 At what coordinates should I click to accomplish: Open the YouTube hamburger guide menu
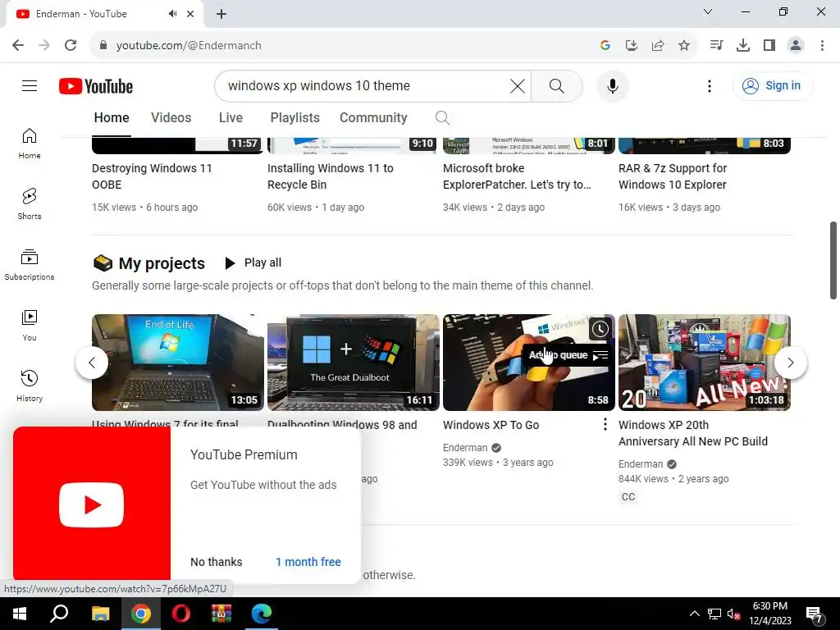[30, 85]
